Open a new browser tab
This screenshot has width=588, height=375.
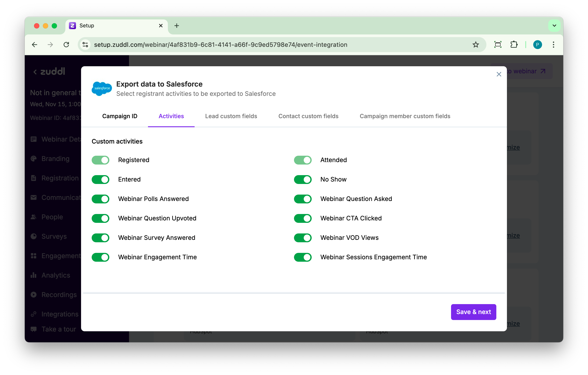tap(176, 26)
